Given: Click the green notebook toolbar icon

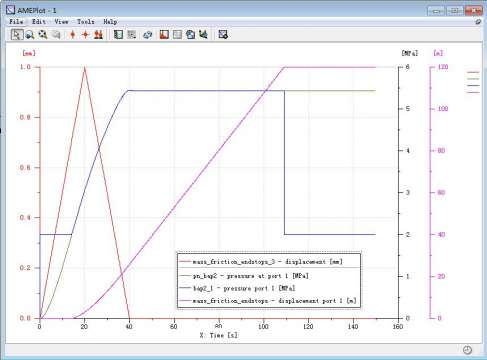Looking at the screenshot, I should coord(118,34).
